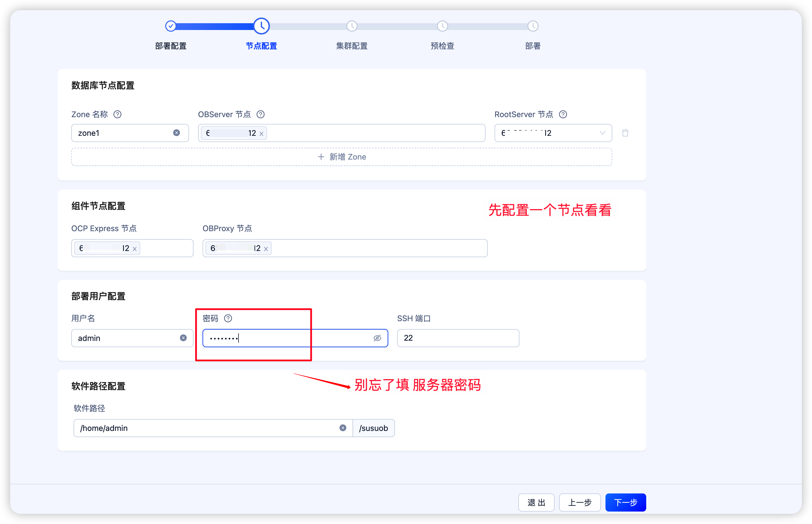Select the 预检查 step icon
This screenshot has height=524, width=812.
(x=442, y=26)
